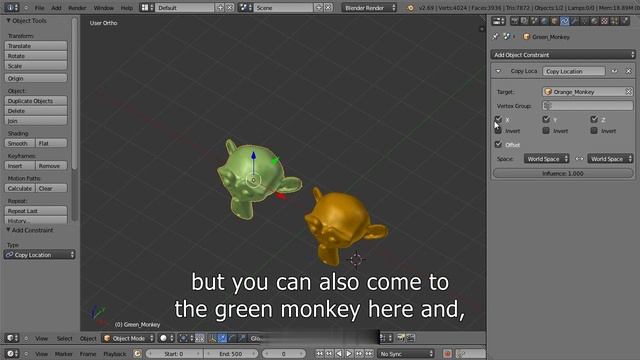Open the Texture properties checker icon

tap(605, 21)
